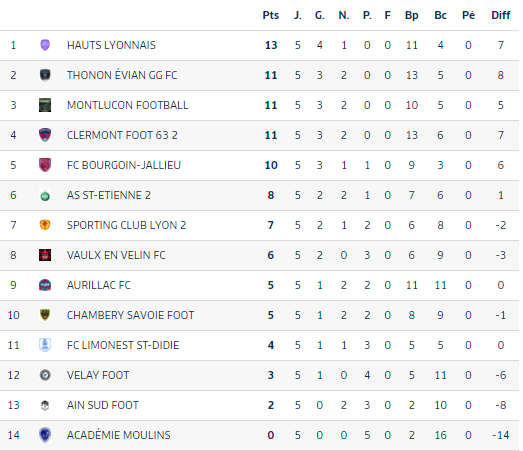
Task: Click the AS St-Etienne 2 green crest
Action: (45, 195)
